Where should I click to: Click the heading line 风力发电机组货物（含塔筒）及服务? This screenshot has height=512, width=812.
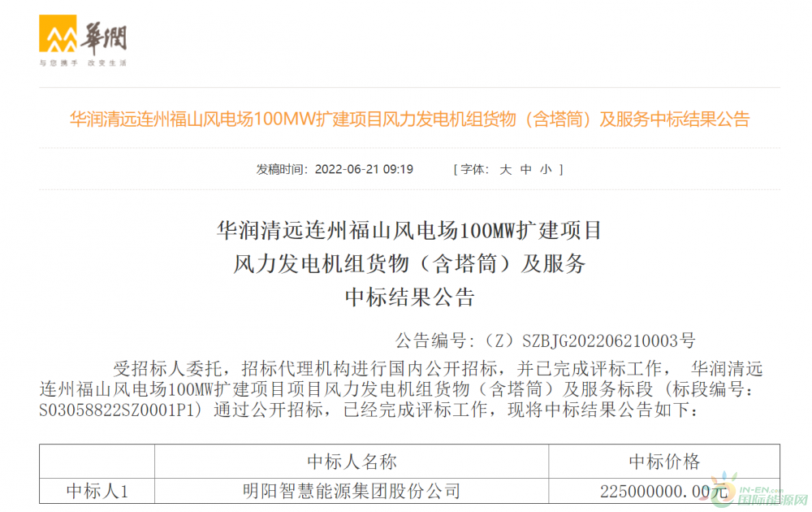coord(409,264)
